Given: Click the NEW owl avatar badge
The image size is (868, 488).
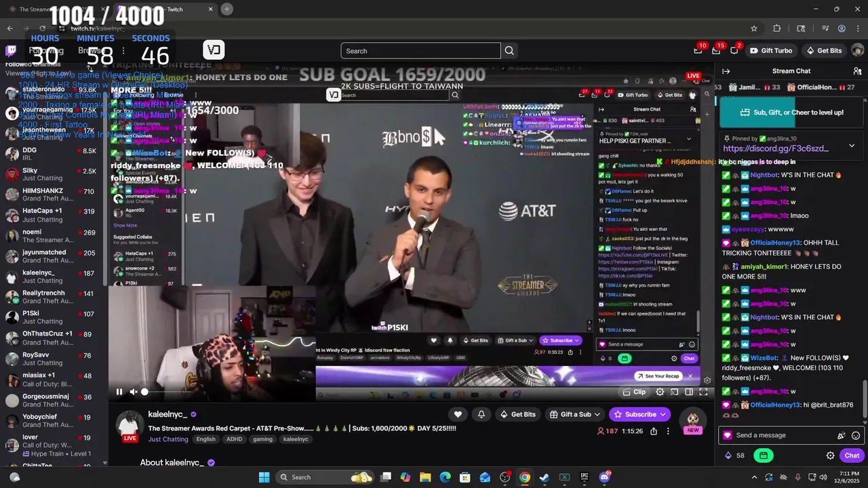Looking at the screenshot, I should (x=693, y=422).
